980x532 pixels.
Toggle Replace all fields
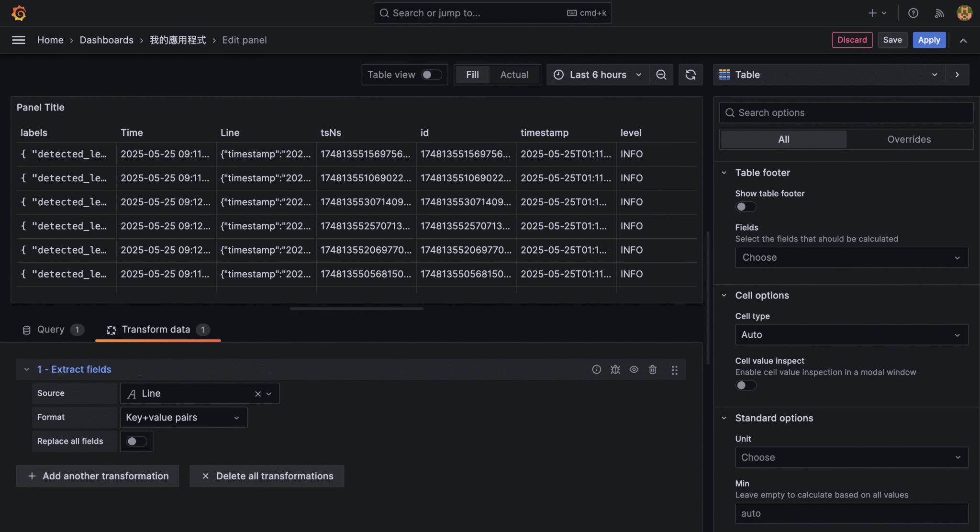tap(136, 441)
